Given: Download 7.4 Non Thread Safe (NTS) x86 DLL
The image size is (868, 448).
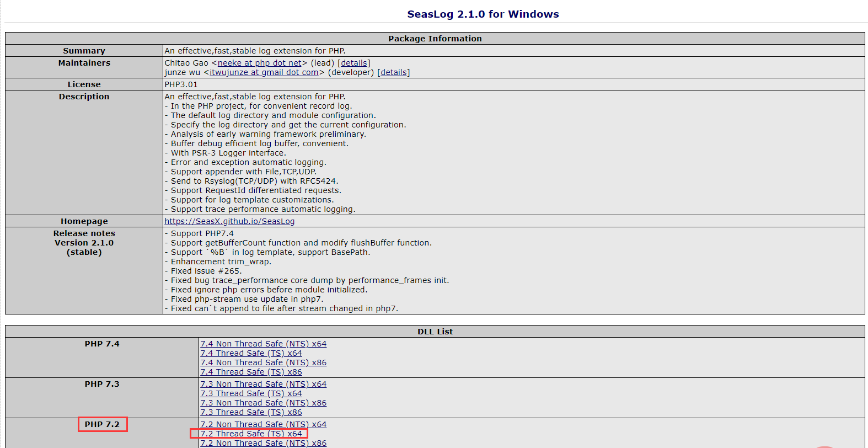Looking at the screenshot, I should pos(264,362).
